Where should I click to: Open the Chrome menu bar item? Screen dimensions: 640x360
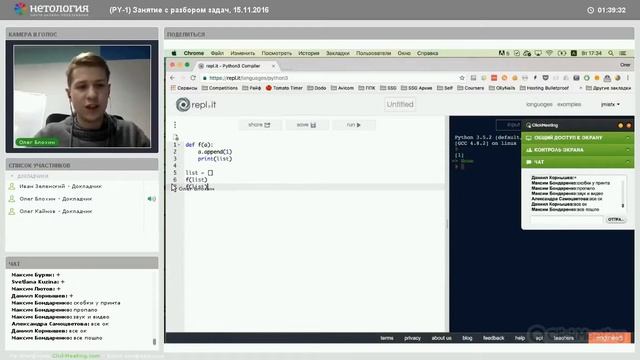pos(193,53)
